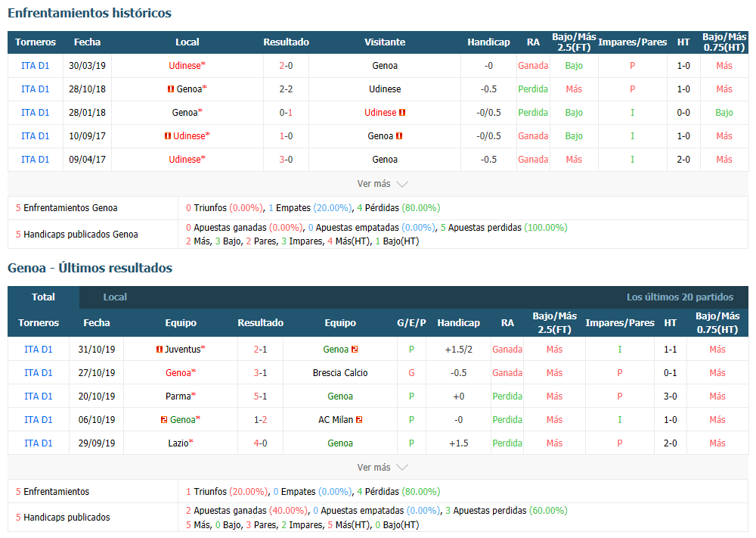Screen dimensions: 756x538
Task: Click AC Milan team name
Action: (x=336, y=420)
